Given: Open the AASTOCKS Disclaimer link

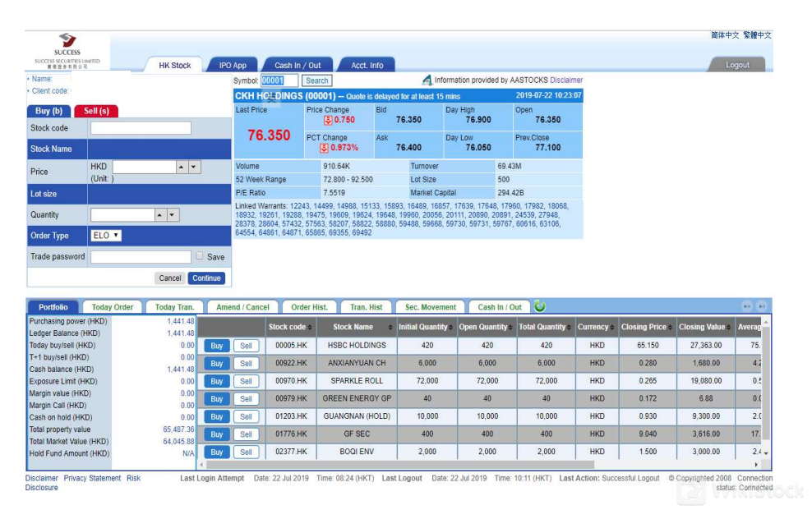Looking at the screenshot, I should point(566,80).
